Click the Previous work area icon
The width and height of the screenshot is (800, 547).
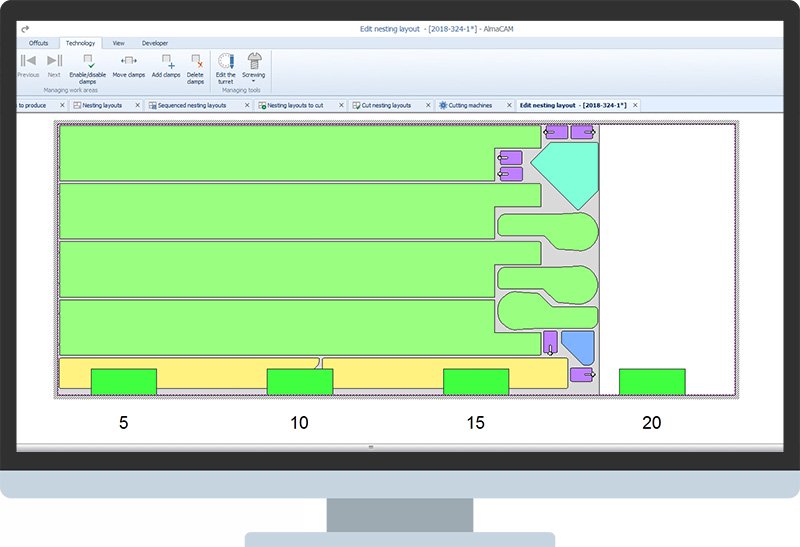pos(28,62)
